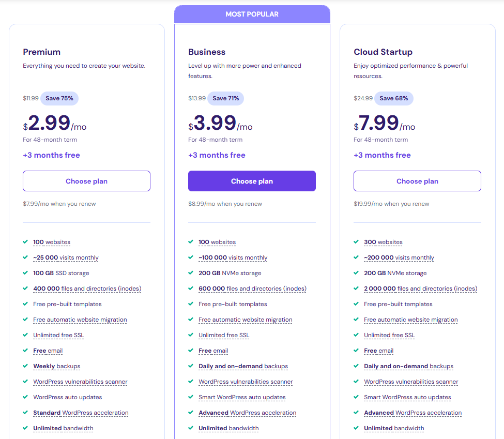
Task: Open Premium 'Free email' info link
Action: click(48, 351)
